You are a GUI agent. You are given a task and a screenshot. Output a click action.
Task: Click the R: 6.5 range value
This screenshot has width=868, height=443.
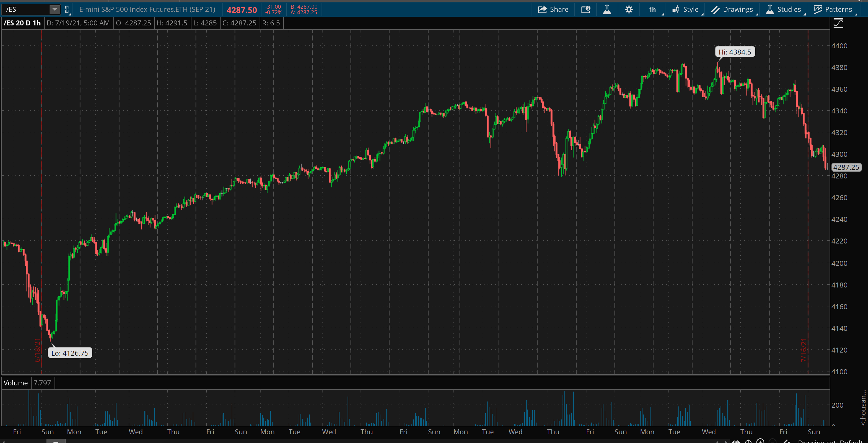click(x=271, y=23)
